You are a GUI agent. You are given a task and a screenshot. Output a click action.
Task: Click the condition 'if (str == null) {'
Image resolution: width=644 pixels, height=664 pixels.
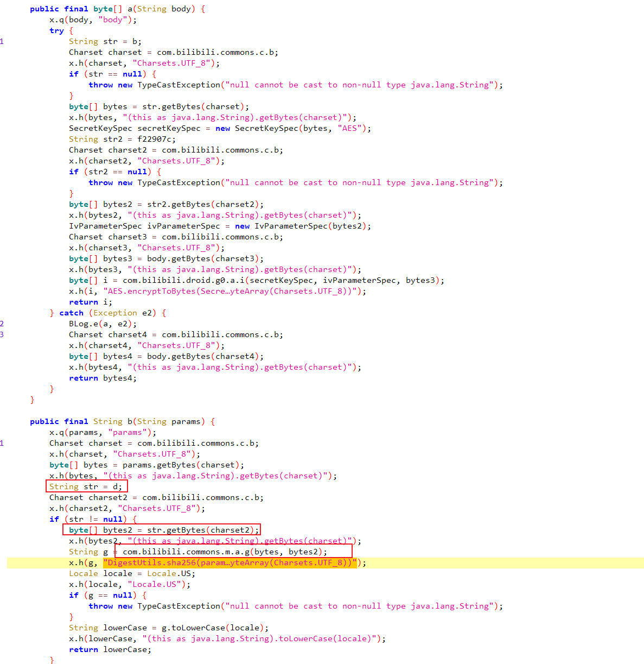pyautogui.click(x=112, y=74)
